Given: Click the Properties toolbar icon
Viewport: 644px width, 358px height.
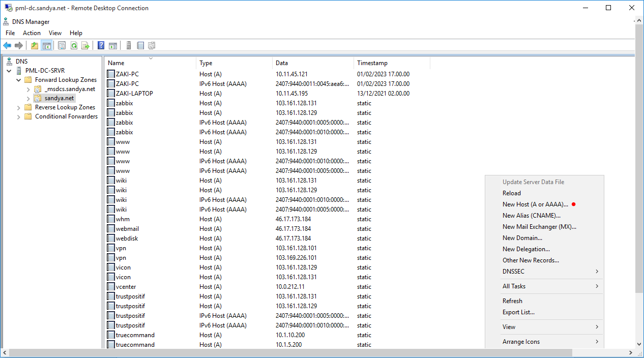Looking at the screenshot, I should point(62,46).
